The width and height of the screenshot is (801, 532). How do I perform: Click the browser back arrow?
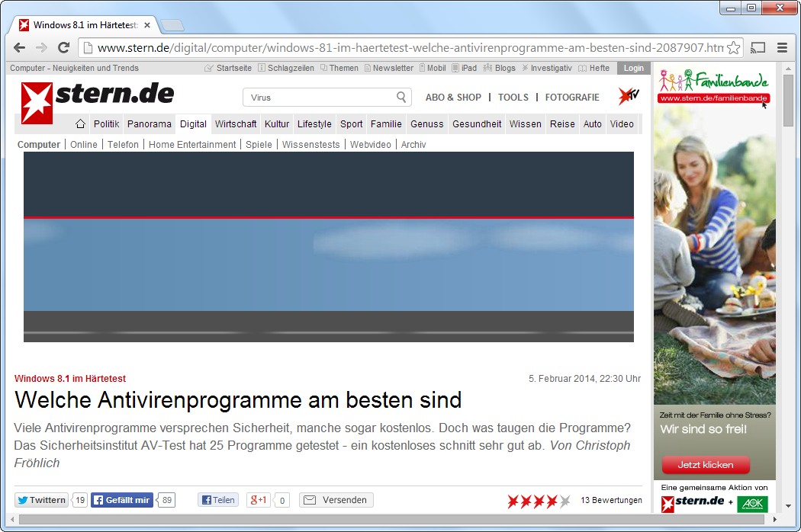pyautogui.click(x=20, y=47)
